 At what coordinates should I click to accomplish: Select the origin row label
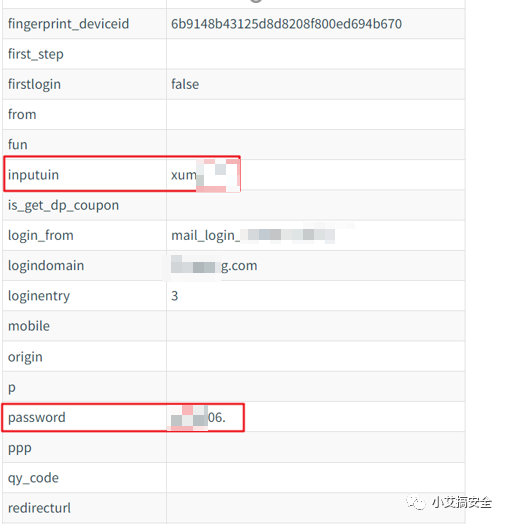click(x=25, y=357)
